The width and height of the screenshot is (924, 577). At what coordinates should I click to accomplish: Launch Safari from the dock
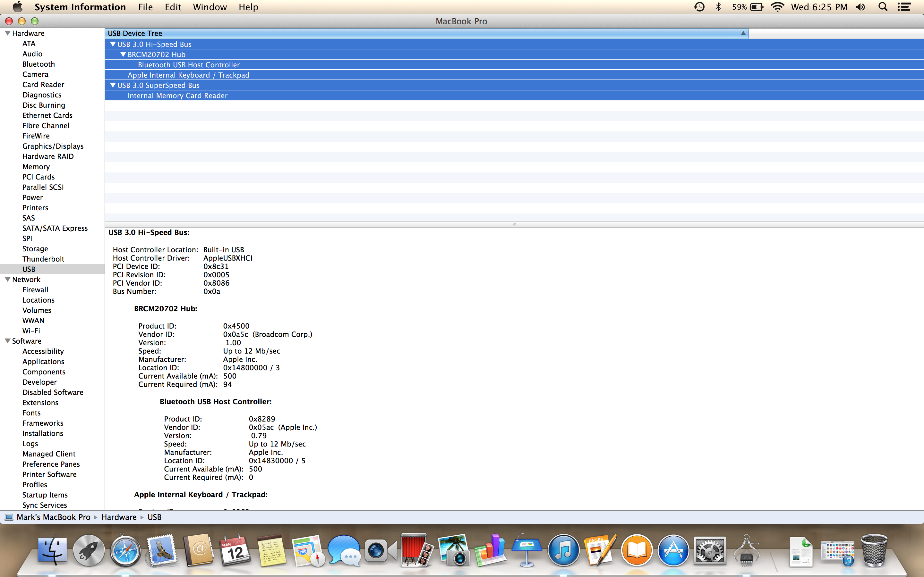125,551
